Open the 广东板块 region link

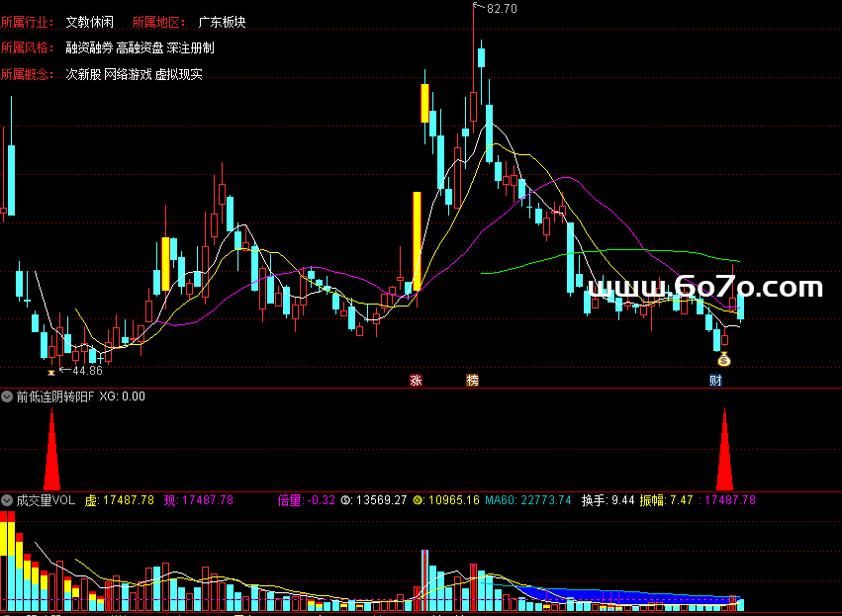tap(222, 22)
